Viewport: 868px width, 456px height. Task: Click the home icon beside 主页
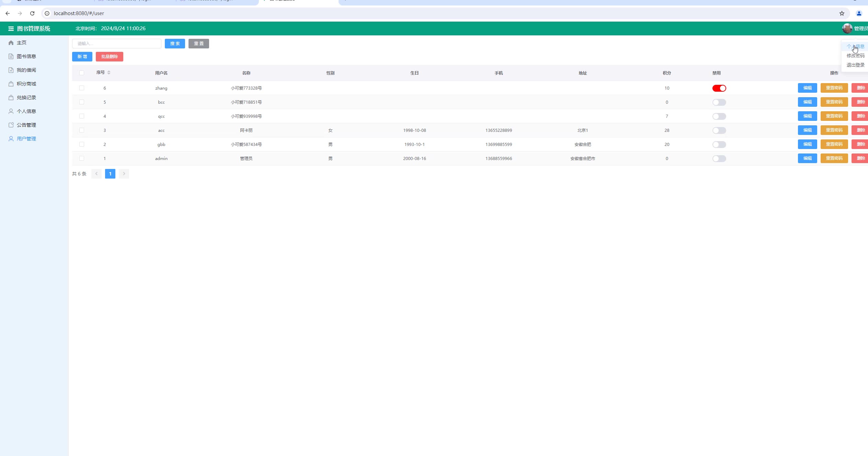click(x=11, y=43)
